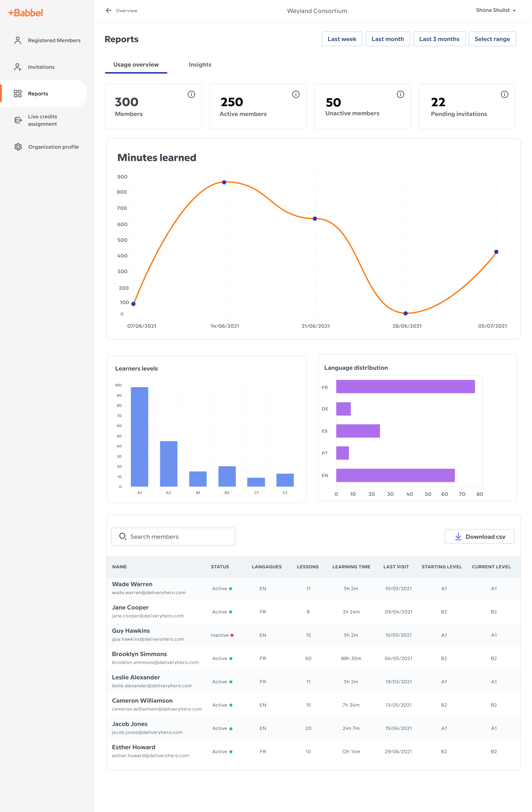Open Live credits assignment page

(x=43, y=120)
